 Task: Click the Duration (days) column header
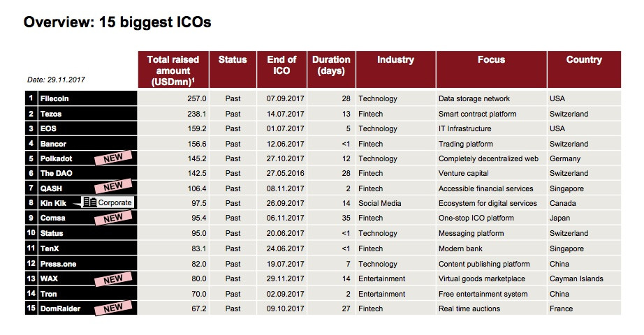[332, 70]
